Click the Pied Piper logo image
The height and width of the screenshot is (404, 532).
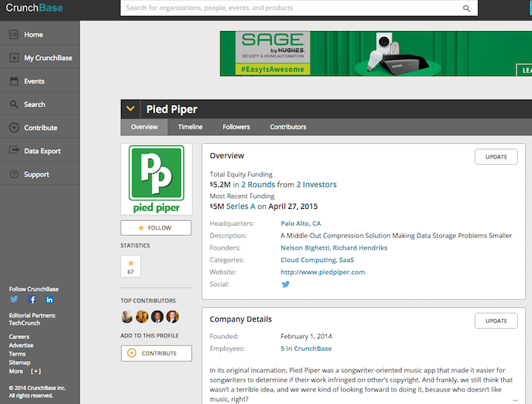click(157, 179)
